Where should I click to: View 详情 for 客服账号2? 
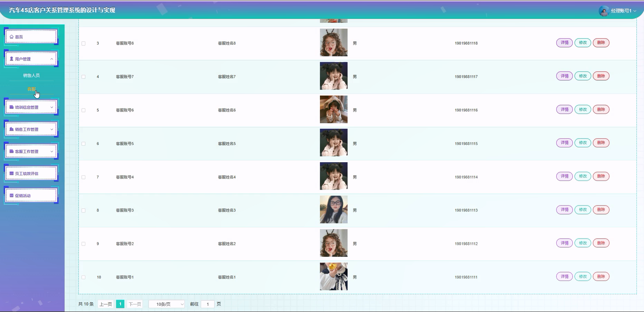565,243
